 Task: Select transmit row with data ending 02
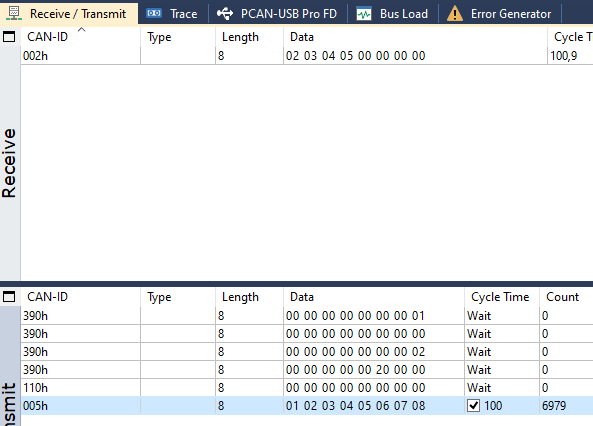coord(307,351)
